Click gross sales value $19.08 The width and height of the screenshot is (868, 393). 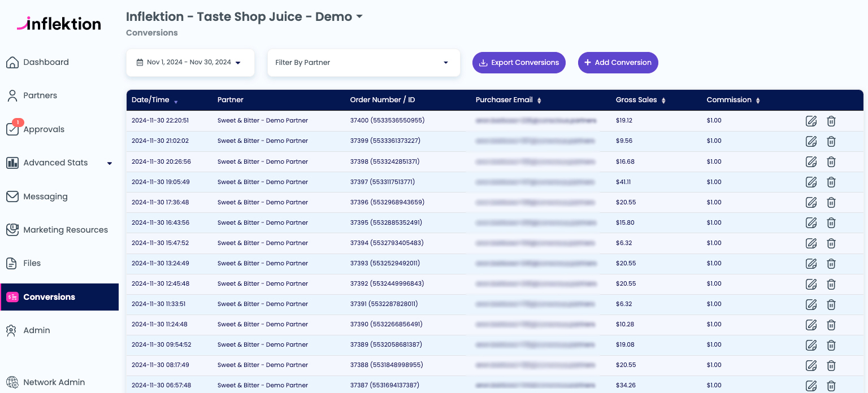[625, 344]
